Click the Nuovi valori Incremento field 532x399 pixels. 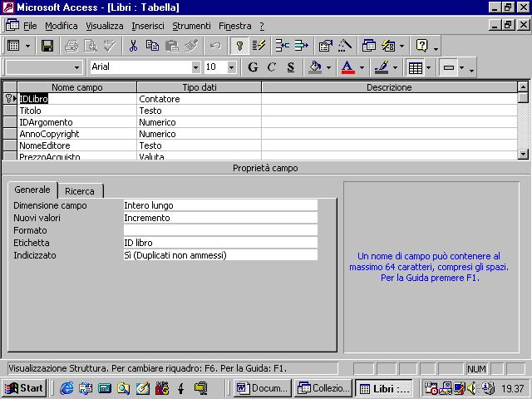(220, 218)
